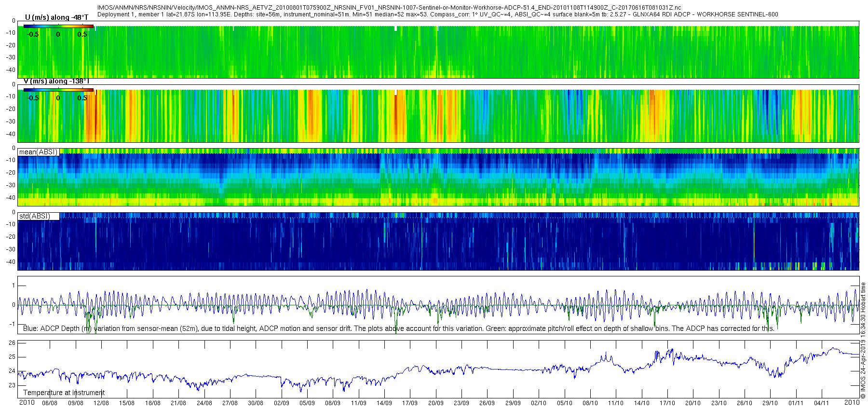Click the '02/09' date tick label
Image resolution: width=868 pixels, height=410 pixels.
point(282,403)
